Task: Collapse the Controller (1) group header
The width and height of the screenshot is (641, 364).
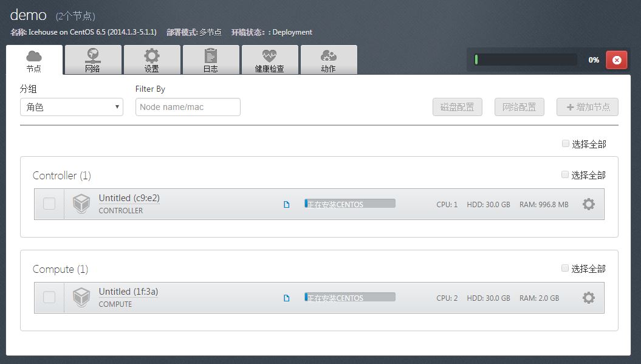Action: pos(61,176)
